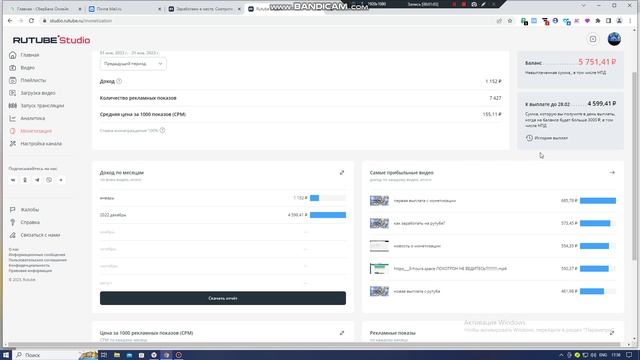Open the Viber social icon

49,180
